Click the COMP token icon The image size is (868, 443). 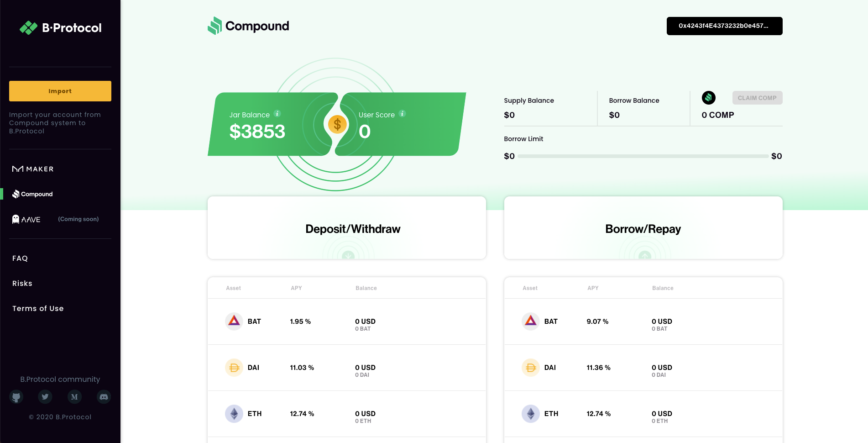tap(708, 98)
